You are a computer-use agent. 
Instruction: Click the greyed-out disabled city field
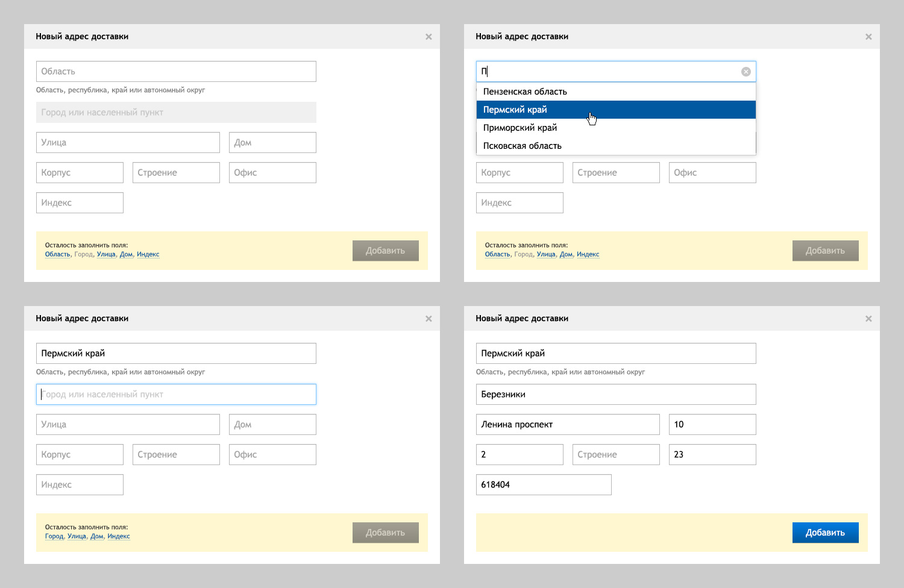[176, 113]
